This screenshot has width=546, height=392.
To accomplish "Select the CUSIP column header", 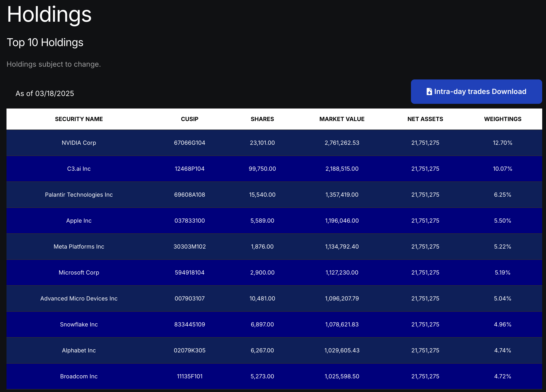I will tap(189, 119).
